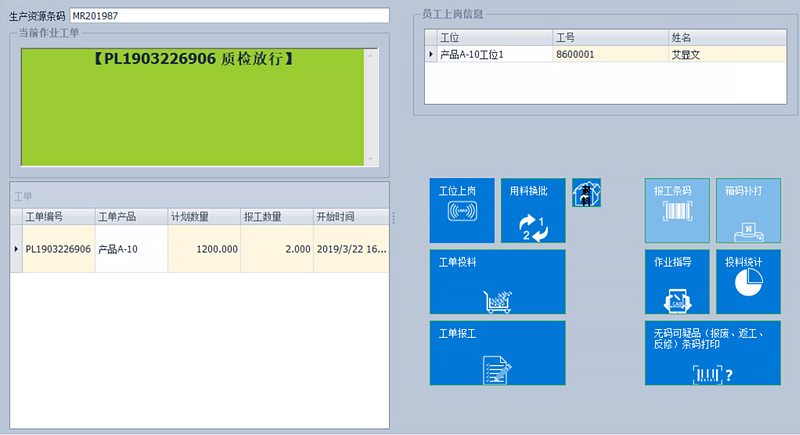
Task: Open the 作业指导 work instruction tile
Action: click(x=677, y=282)
